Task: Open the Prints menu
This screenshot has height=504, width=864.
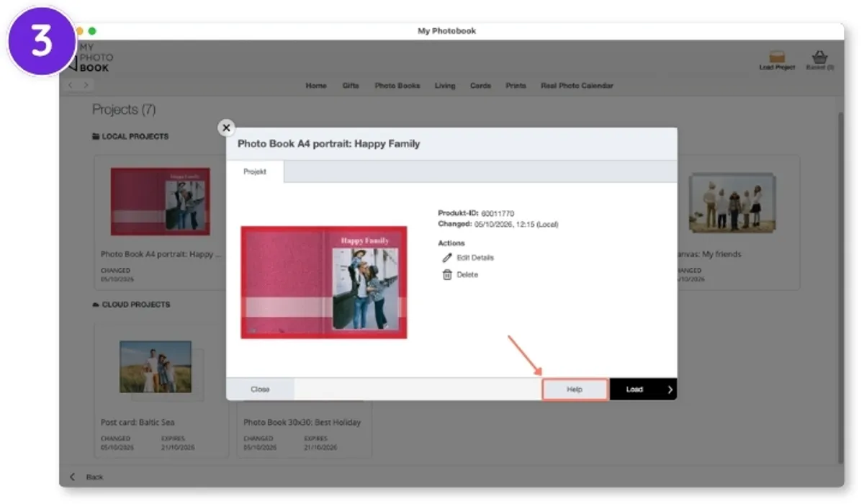Action: pyautogui.click(x=516, y=86)
